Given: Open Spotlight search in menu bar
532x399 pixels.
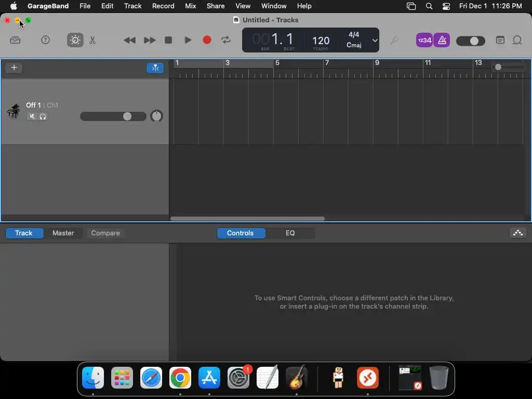Looking at the screenshot, I should (x=429, y=6).
